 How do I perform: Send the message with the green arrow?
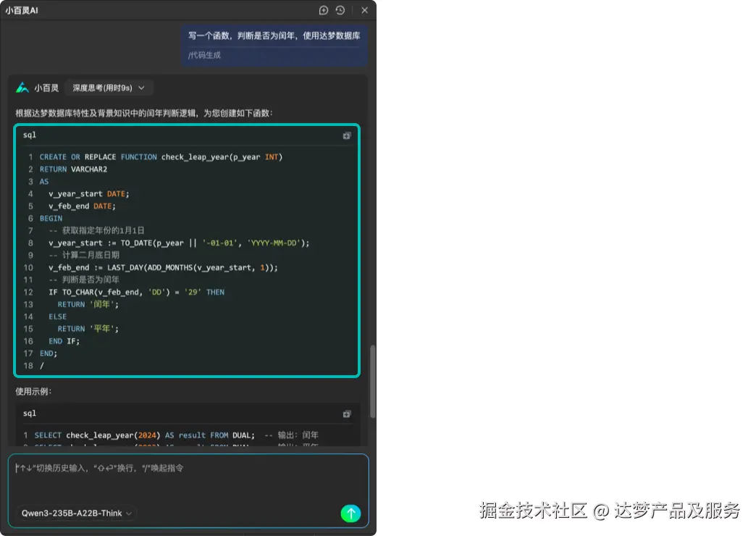coord(351,514)
